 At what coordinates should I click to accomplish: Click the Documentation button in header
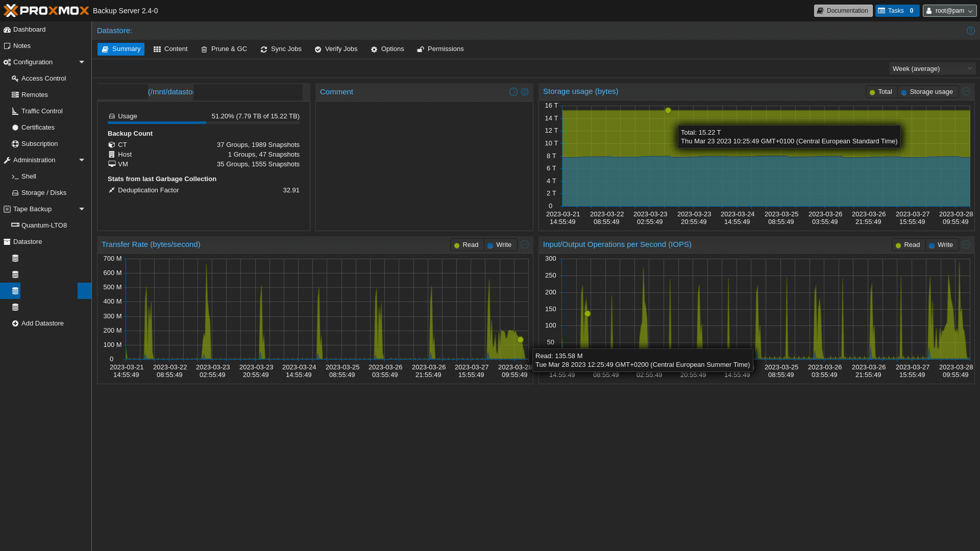(843, 10)
